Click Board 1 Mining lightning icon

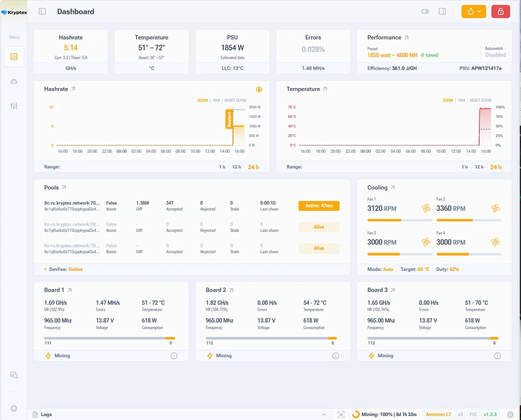click(48, 356)
